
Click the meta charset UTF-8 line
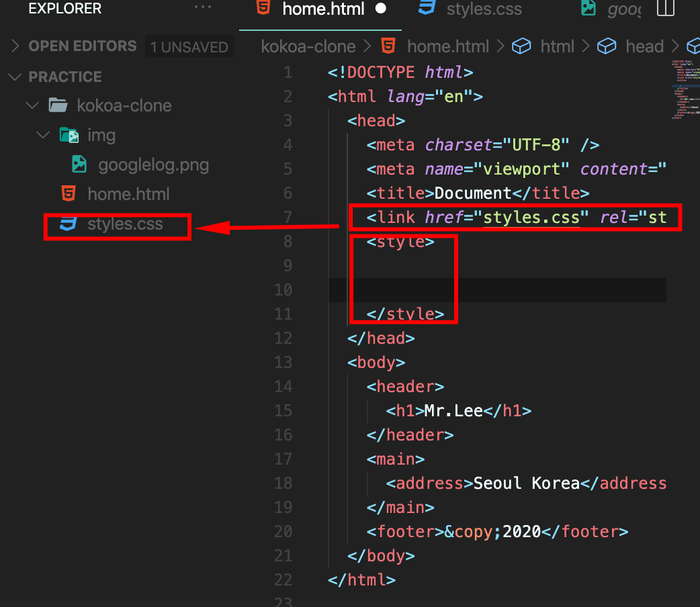pos(482,145)
